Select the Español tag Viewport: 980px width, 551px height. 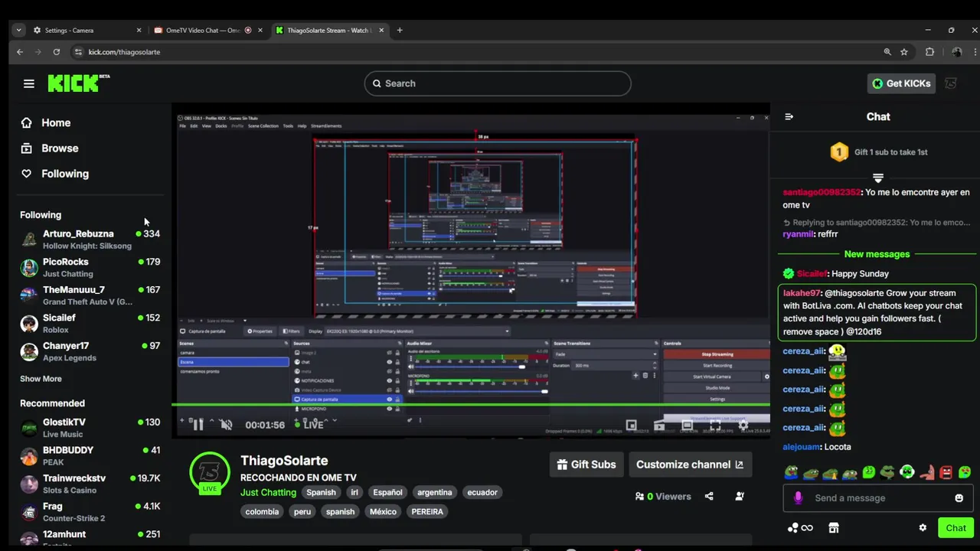[387, 492]
